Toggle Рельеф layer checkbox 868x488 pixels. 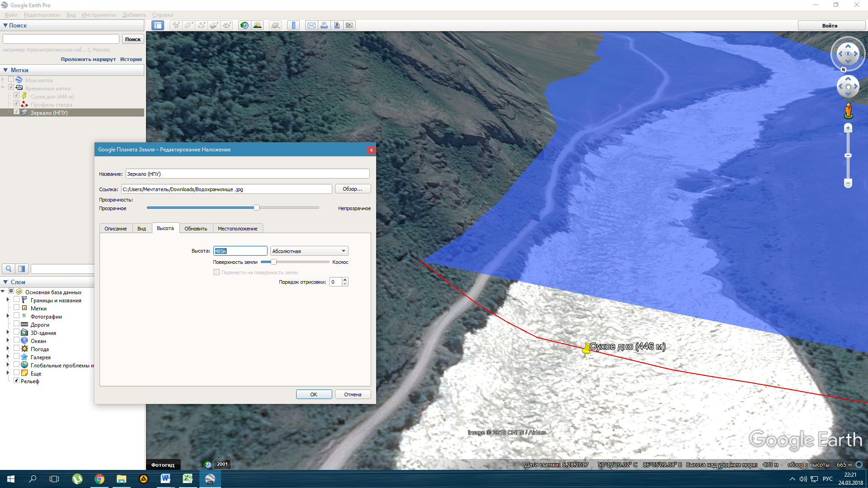click(17, 381)
